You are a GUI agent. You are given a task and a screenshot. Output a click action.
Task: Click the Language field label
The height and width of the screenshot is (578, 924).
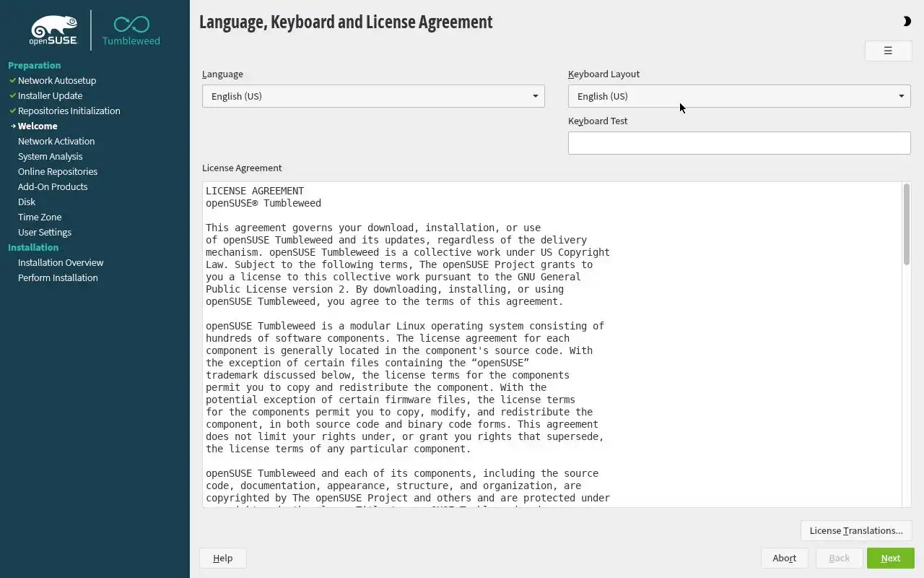tap(222, 74)
